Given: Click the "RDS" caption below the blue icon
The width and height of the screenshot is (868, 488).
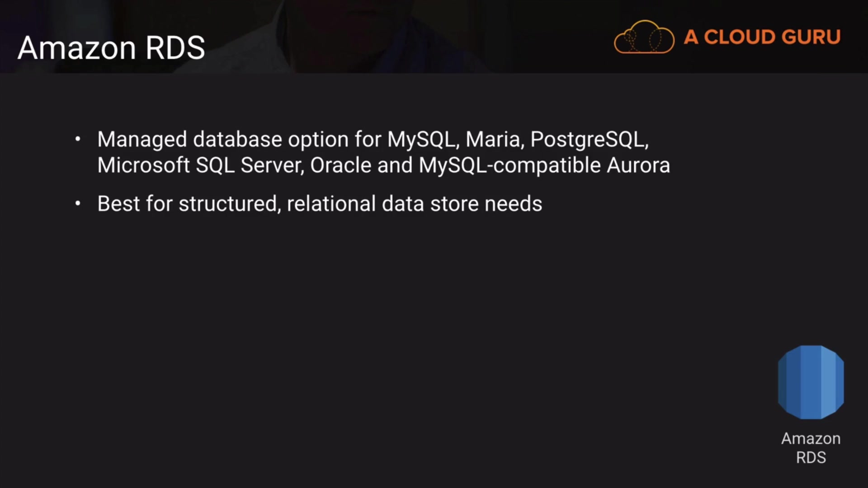Looking at the screenshot, I should (x=811, y=457).
